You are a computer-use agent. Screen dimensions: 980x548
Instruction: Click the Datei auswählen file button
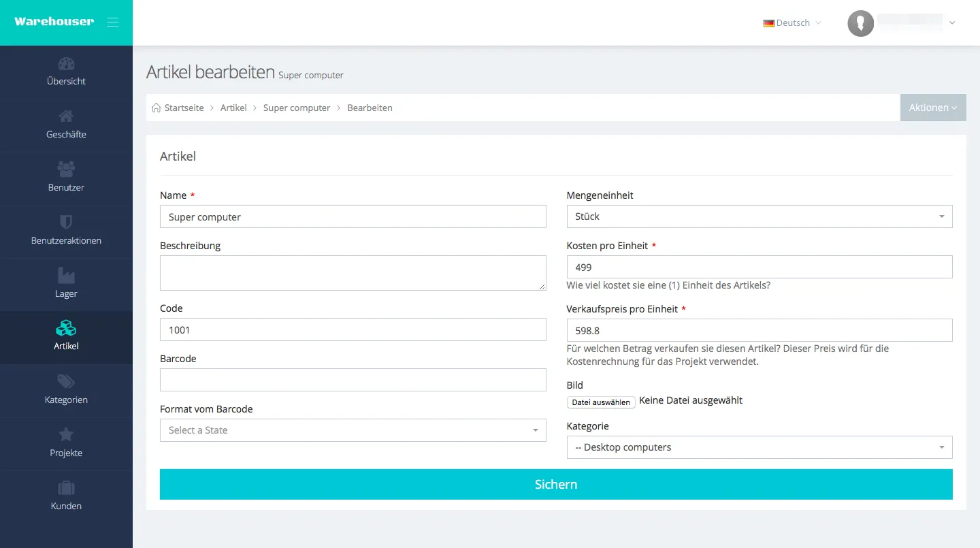click(601, 402)
